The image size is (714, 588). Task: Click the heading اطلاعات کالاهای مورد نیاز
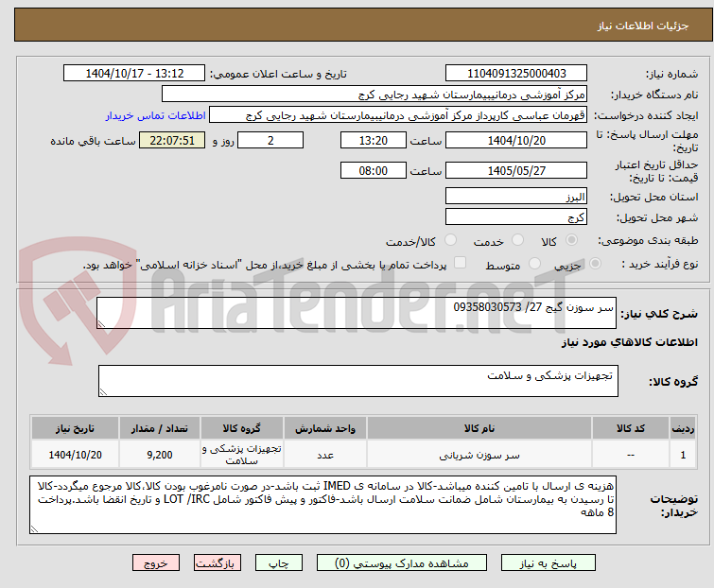tap(629, 342)
